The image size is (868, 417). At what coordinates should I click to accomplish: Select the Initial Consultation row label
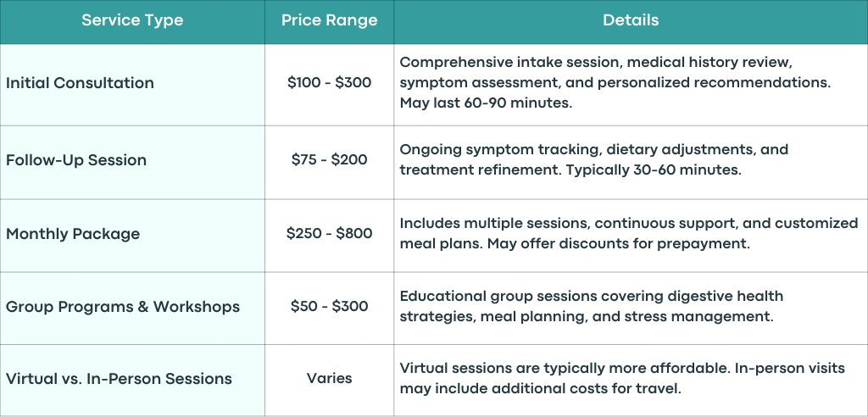[x=80, y=83]
